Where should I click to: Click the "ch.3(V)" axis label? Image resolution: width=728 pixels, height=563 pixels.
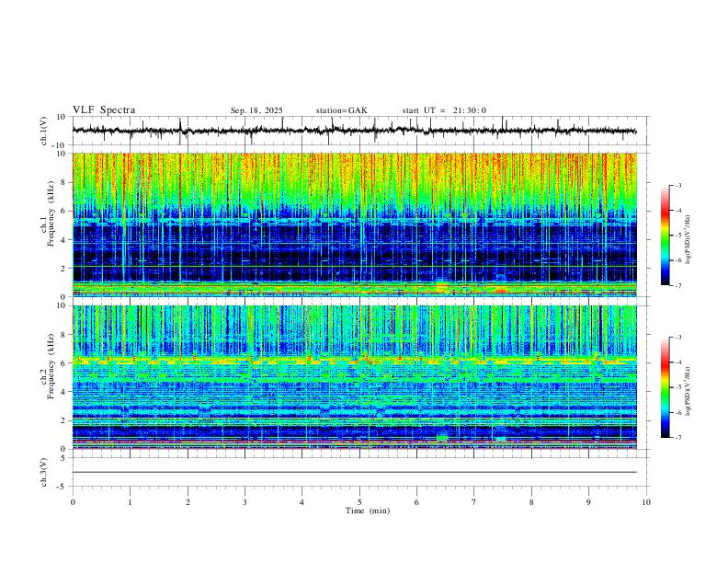click(44, 472)
